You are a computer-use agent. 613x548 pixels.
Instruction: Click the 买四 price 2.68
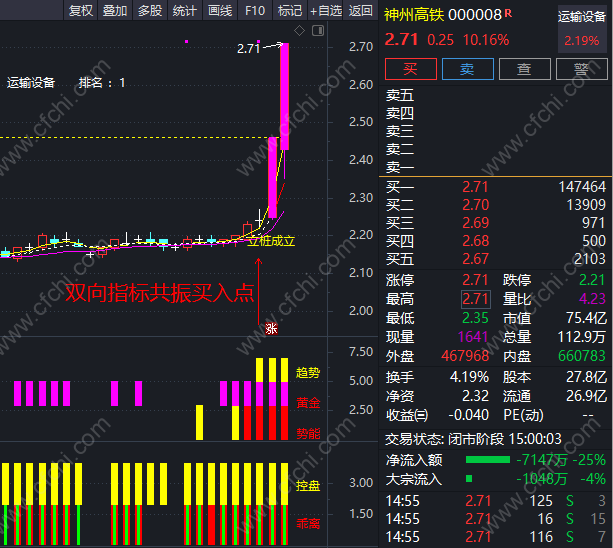click(x=475, y=241)
